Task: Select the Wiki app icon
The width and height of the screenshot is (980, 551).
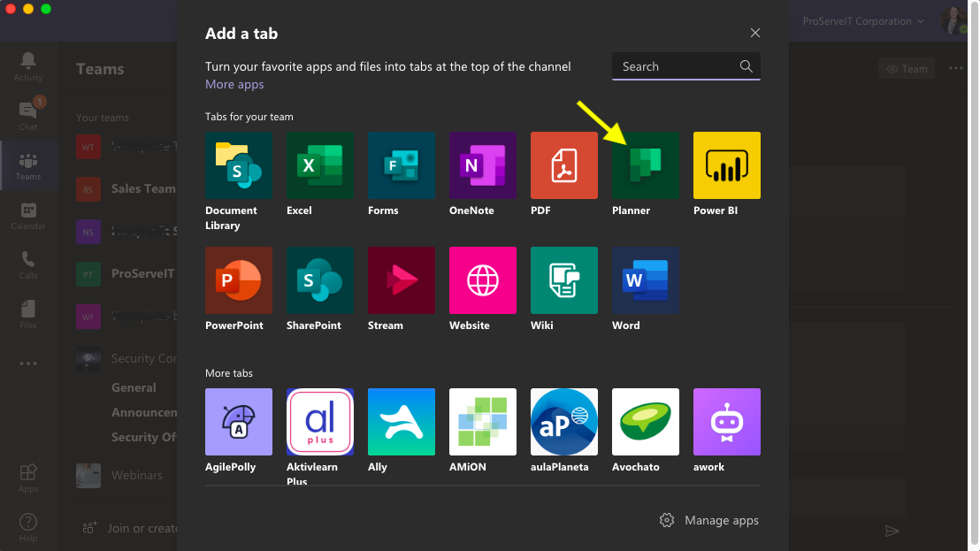Action: (563, 280)
